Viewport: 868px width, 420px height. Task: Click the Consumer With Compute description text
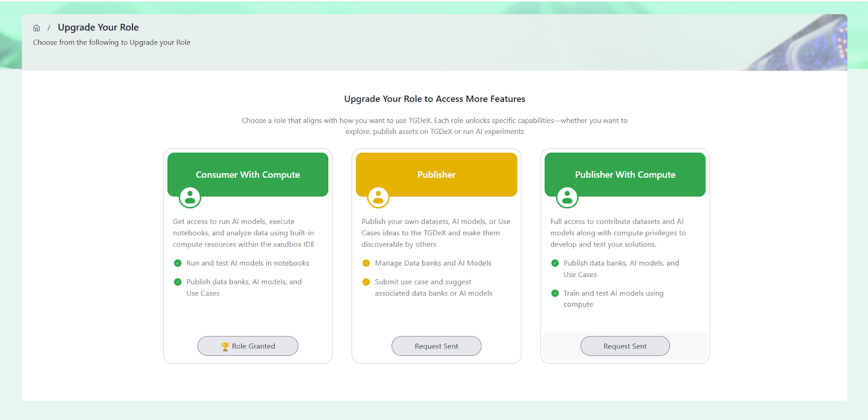click(x=244, y=233)
